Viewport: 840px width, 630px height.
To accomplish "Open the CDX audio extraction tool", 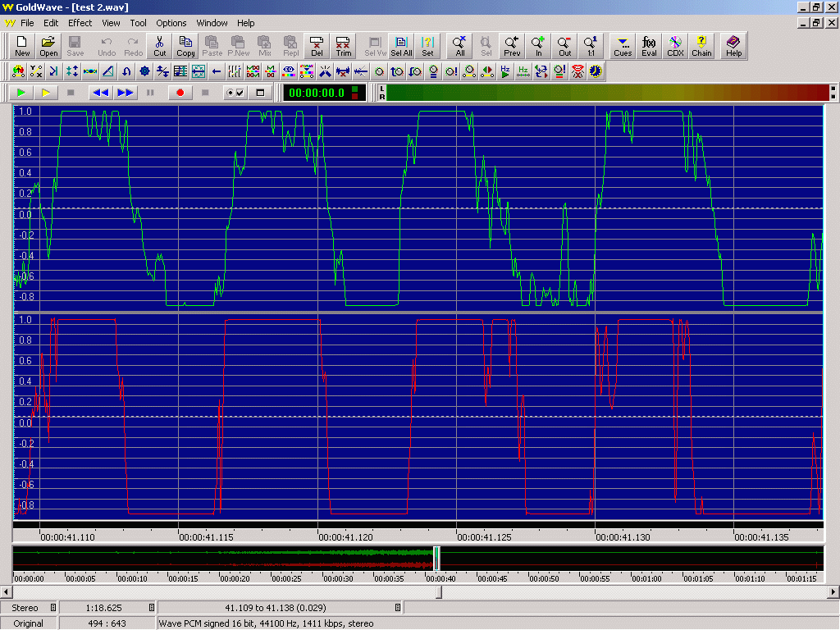I will (x=675, y=46).
